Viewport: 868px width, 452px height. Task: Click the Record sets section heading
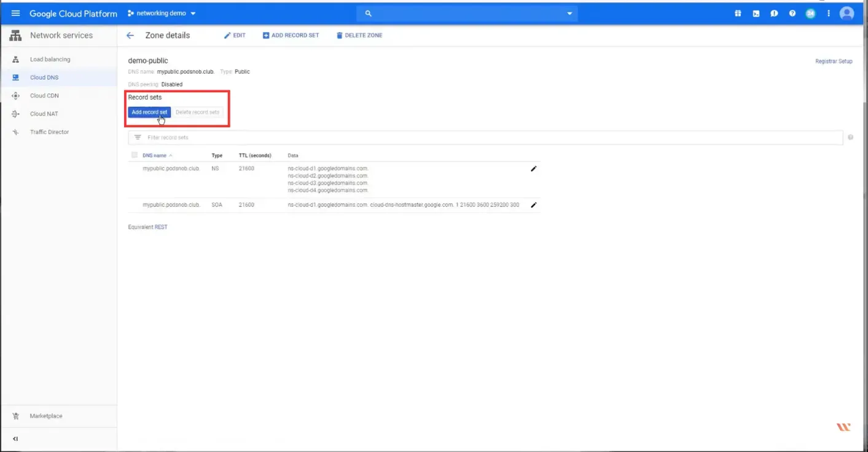pyautogui.click(x=145, y=98)
